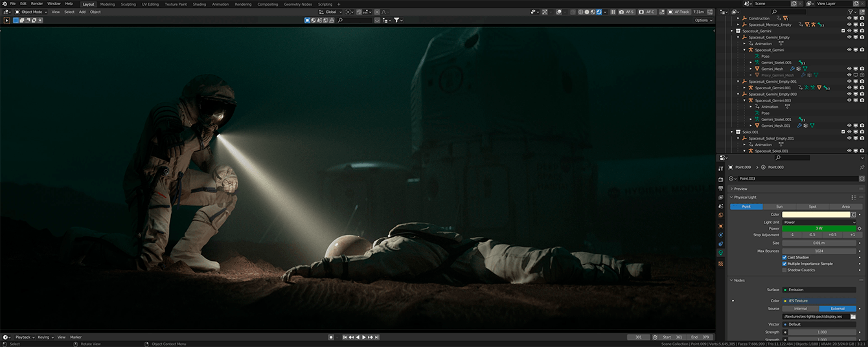Screen dimensions: 868x347
Task: Click the Blender logo icon
Action: (x=5, y=4)
